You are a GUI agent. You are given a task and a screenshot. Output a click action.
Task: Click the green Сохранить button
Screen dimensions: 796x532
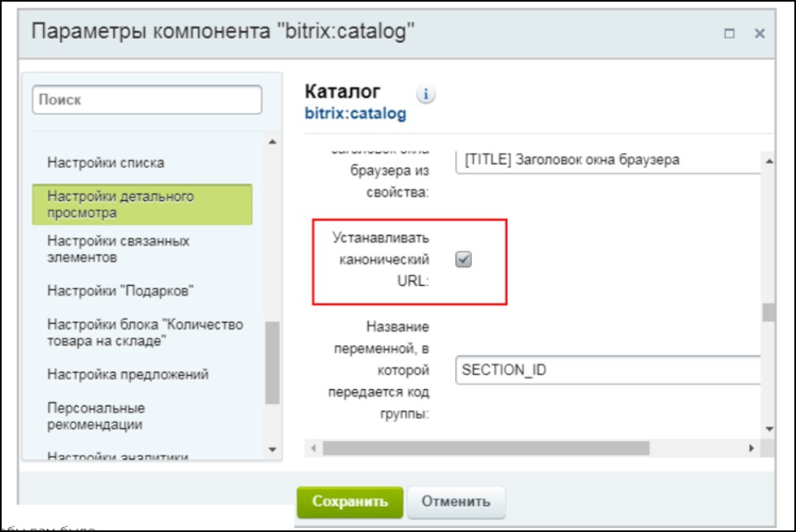pyautogui.click(x=350, y=502)
